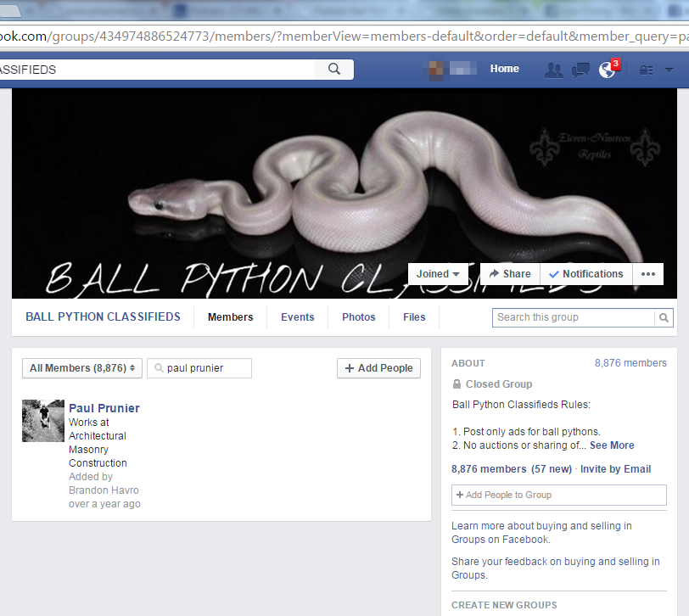This screenshot has height=616, width=689.
Task: Open the Joined dropdown button
Action: click(x=438, y=274)
